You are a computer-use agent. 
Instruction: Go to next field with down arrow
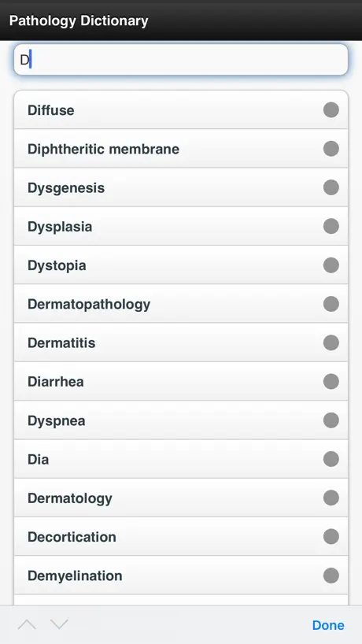59,624
